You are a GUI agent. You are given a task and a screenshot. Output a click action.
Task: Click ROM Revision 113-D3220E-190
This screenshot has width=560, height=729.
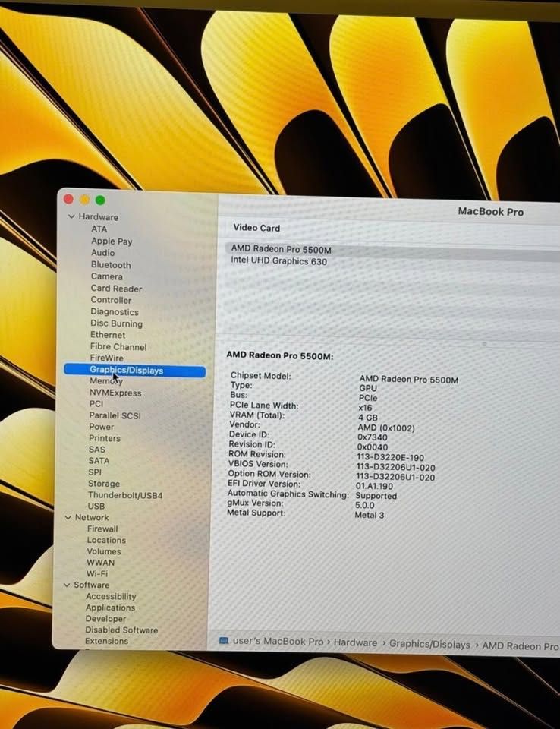390,457
